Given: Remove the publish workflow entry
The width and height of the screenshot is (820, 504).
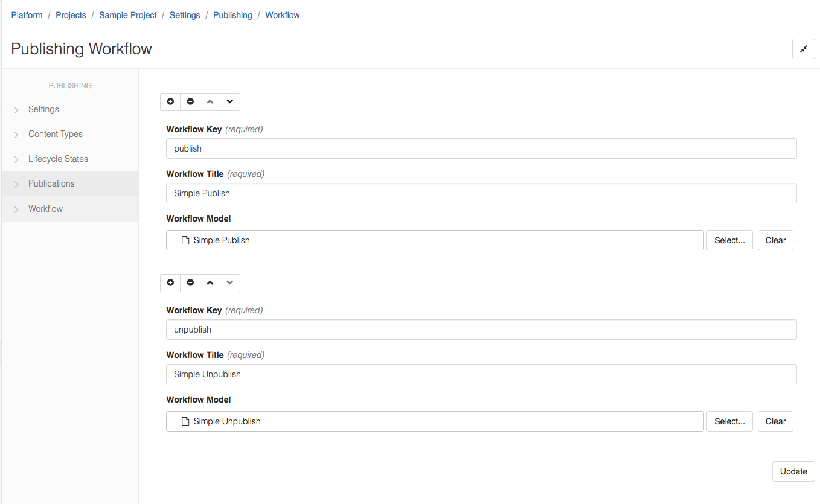Looking at the screenshot, I should coord(190,102).
